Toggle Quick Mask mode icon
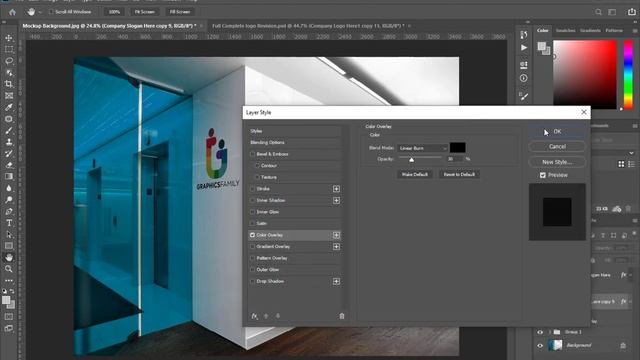The width and height of the screenshot is (640, 360). point(9,316)
